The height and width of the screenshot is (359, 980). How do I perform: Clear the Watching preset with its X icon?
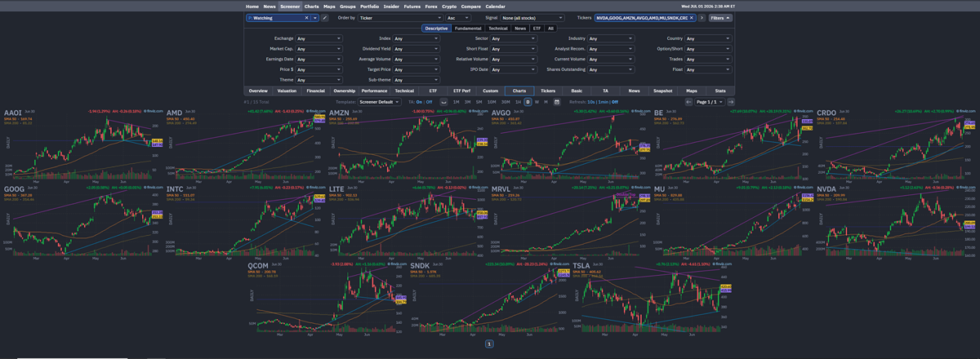coord(307,17)
